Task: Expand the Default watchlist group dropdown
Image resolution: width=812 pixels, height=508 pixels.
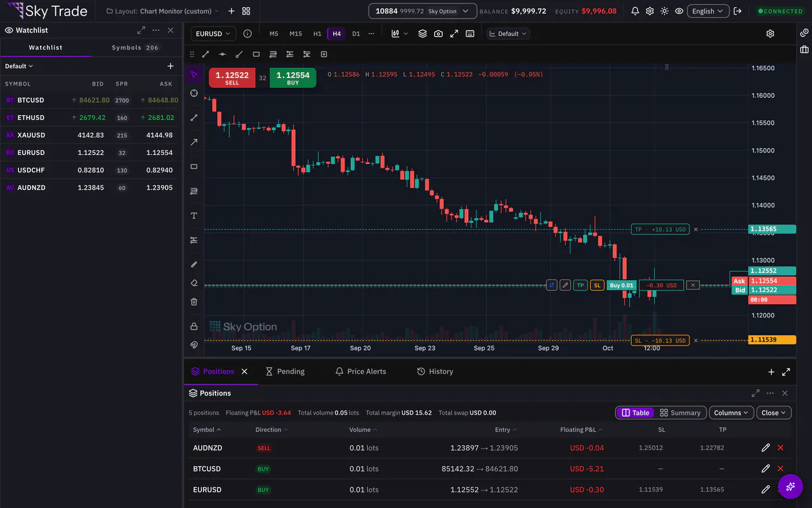Action: point(19,66)
